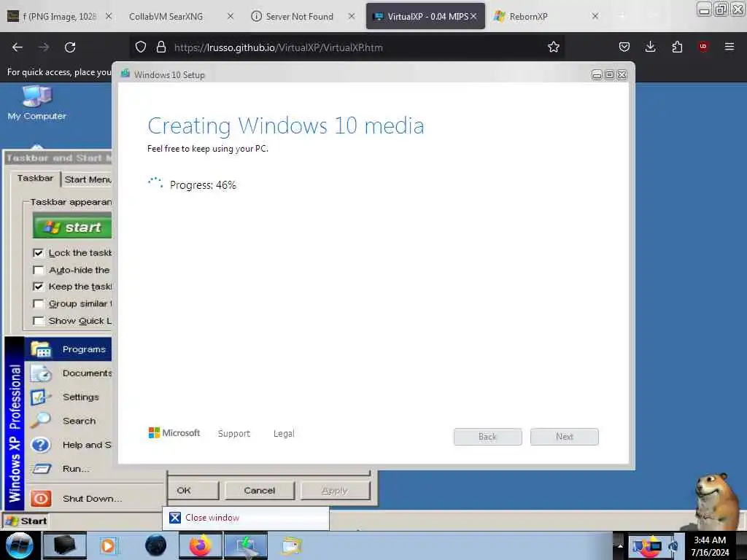Image resolution: width=747 pixels, height=560 pixels.
Task: Open the black folder taskbar icon
Action: (x=65, y=545)
